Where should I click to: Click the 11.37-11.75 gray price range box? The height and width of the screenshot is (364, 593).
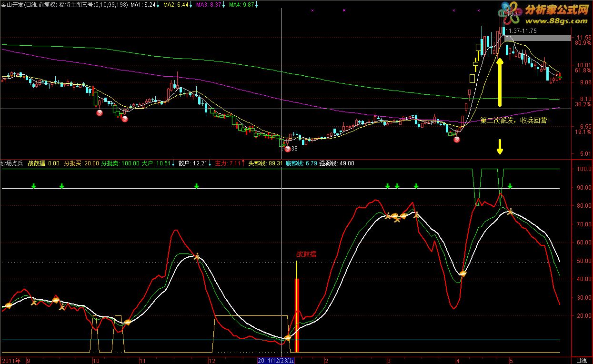[537, 37]
